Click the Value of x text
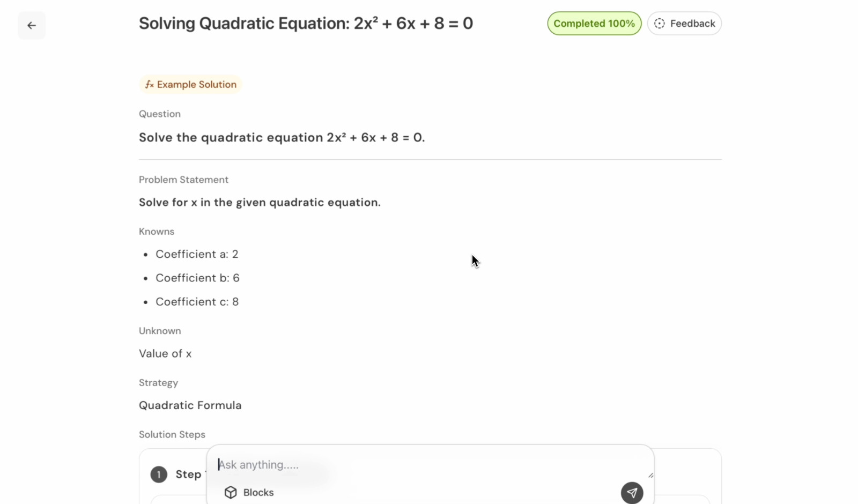This screenshot has height=504, width=858. pyautogui.click(x=165, y=354)
